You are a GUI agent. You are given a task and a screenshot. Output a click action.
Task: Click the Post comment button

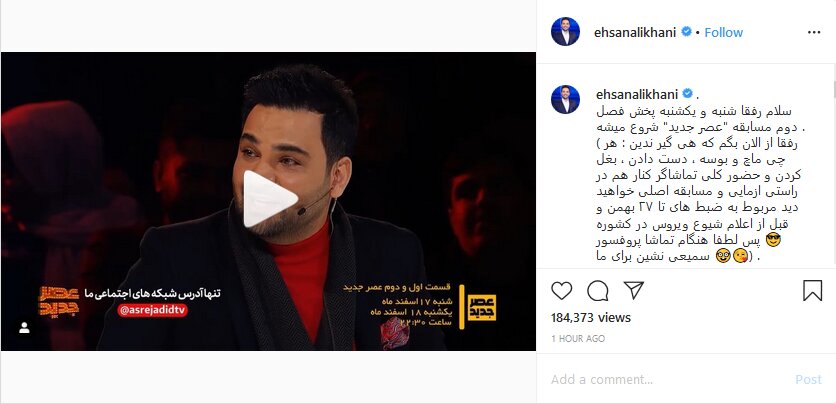click(808, 379)
